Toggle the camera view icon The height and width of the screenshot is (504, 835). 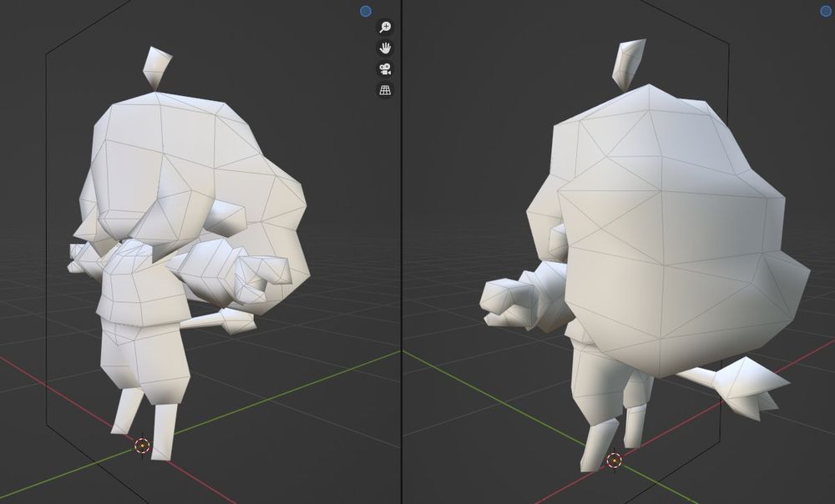tap(385, 68)
